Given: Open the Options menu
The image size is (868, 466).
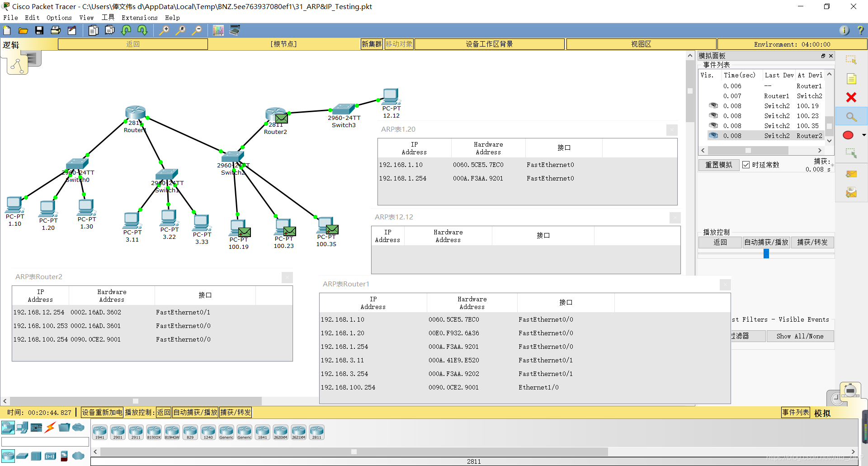Looking at the screenshot, I should click(59, 18).
